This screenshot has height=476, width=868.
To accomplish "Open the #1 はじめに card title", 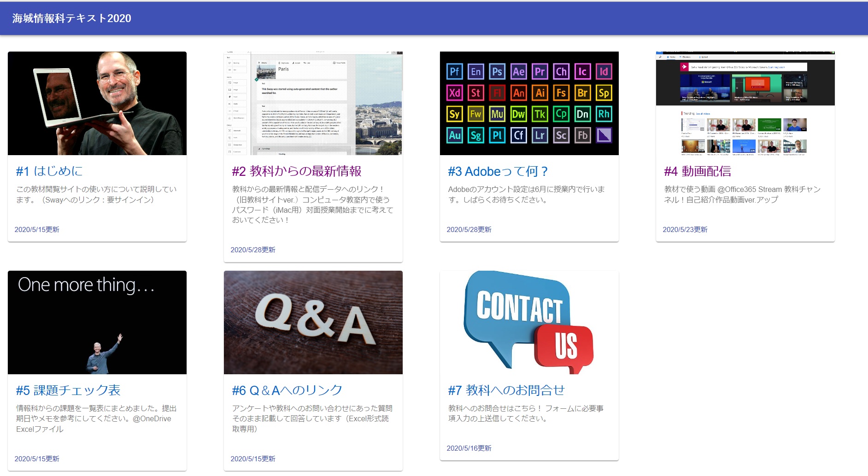I will pyautogui.click(x=49, y=171).
